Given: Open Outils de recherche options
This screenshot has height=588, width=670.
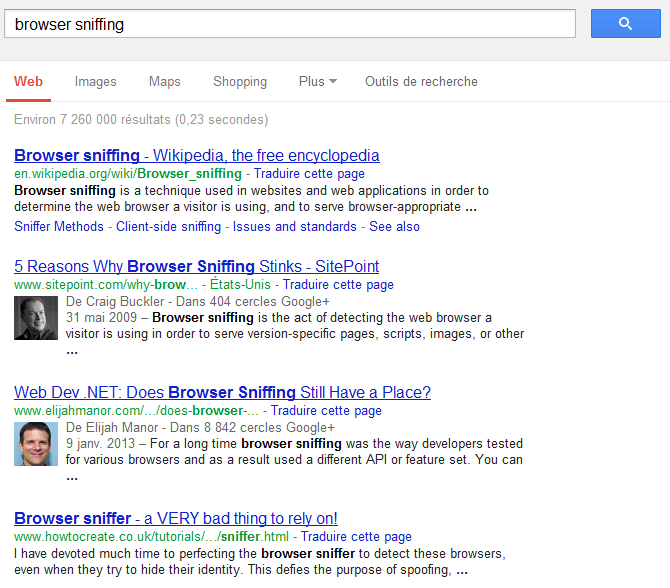Looking at the screenshot, I should coord(421,81).
